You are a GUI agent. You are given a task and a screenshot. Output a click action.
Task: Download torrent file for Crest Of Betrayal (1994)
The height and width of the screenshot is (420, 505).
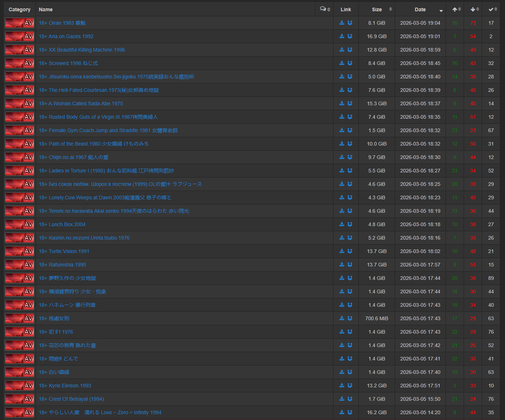coord(342,399)
